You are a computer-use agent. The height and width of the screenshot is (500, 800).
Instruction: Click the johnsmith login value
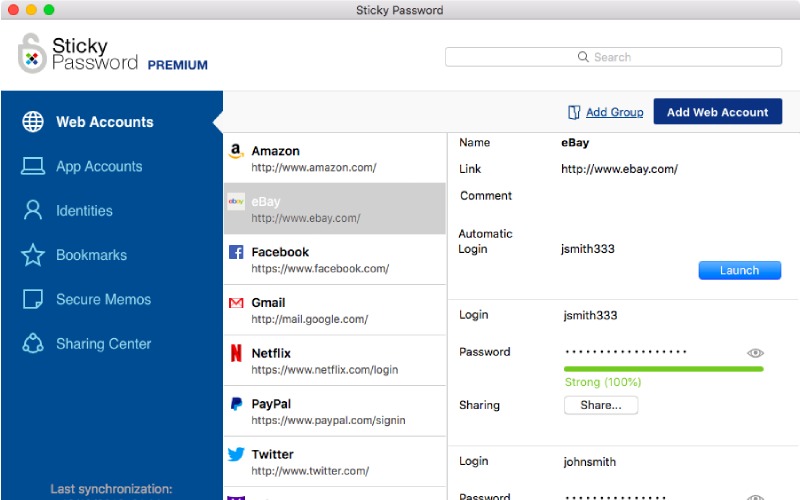coord(589,462)
